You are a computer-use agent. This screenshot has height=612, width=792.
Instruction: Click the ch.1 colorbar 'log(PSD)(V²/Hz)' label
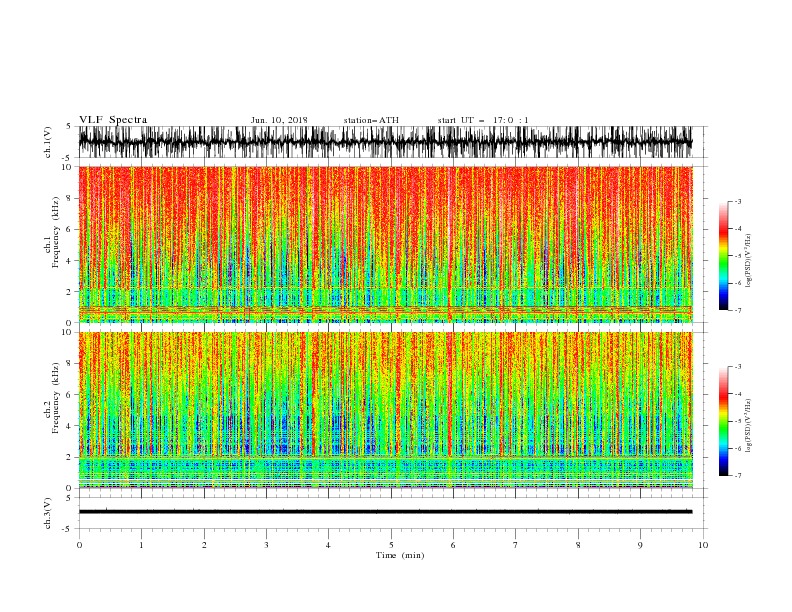click(749, 261)
